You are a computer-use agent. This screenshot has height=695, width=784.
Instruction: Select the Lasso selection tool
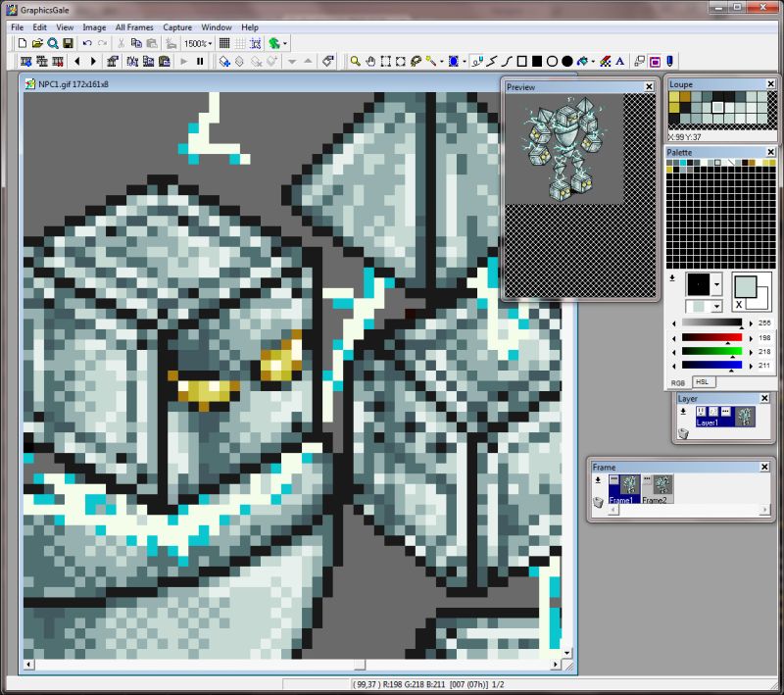point(416,62)
